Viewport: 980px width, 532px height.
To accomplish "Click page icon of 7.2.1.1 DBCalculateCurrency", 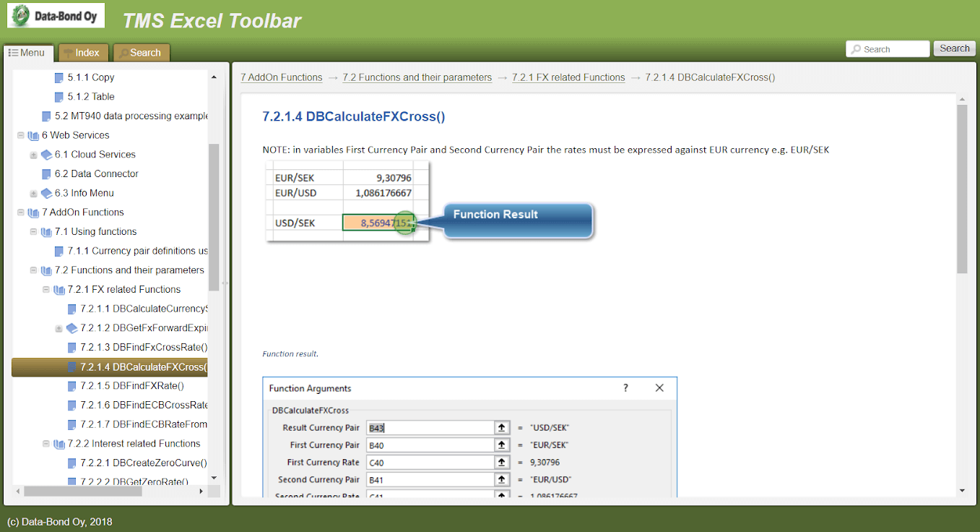I will pyautogui.click(x=72, y=309).
